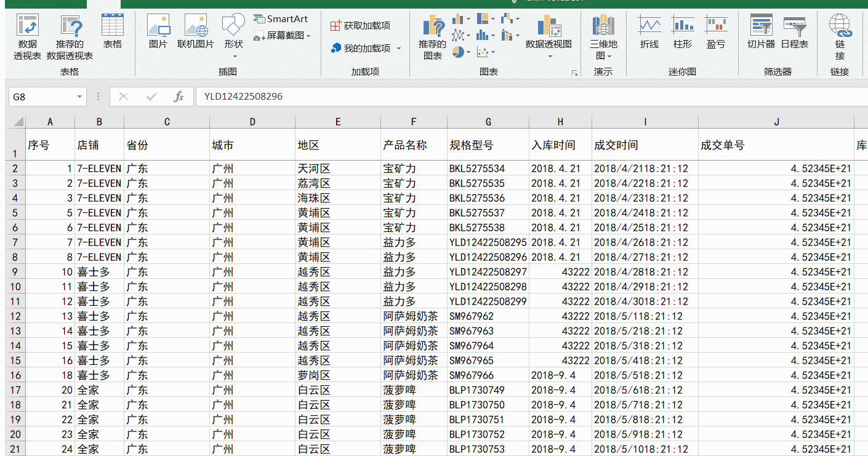Click header cell 入库时间
The height and width of the screenshot is (456, 868).
click(x=560, y=145)
